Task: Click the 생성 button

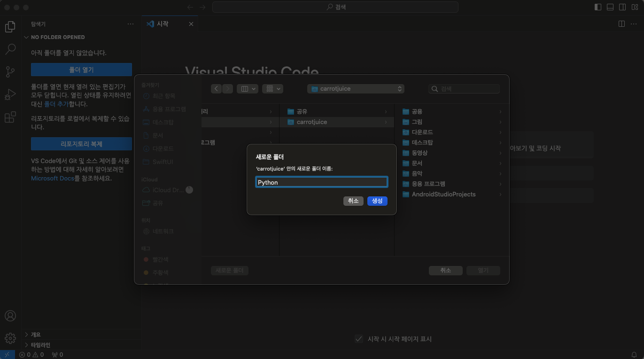Action: pos(377,201)
